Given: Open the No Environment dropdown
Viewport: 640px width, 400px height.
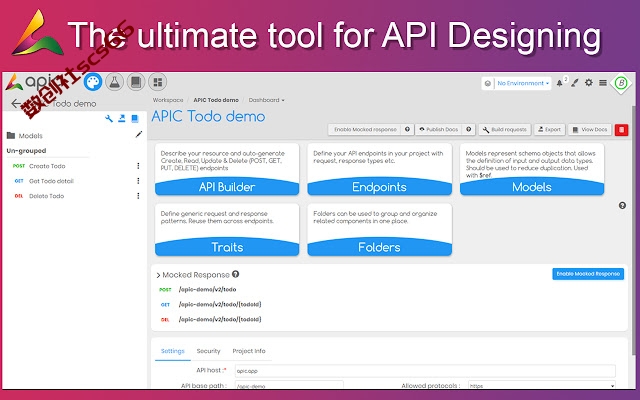Looking at the screenshot, I should tap(523, 83).
